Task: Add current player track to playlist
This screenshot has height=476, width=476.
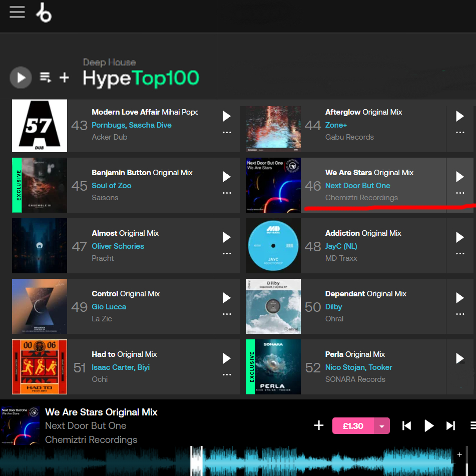Action: 318,425
